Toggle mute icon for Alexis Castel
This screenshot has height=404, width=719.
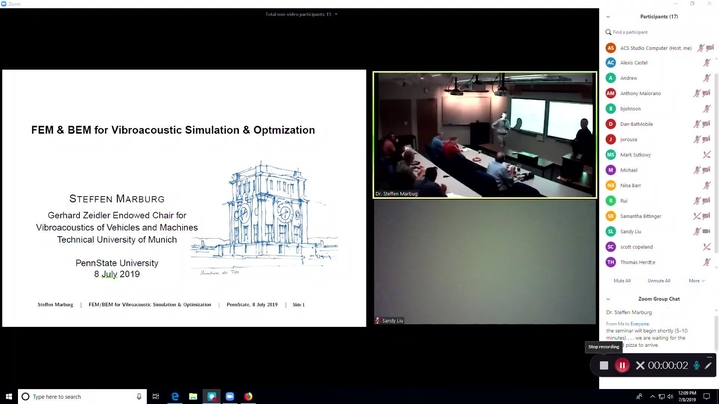coord(706,62)
